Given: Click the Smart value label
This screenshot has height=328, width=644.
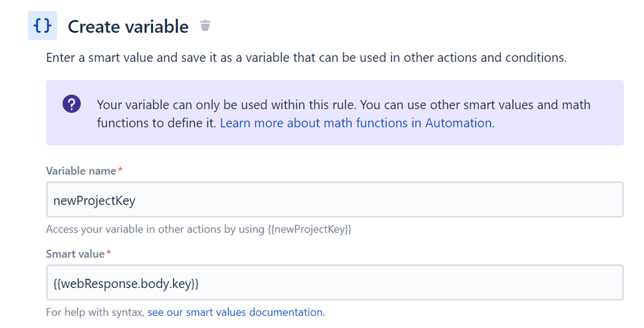Looking at the screenshot, I should [x=75, y=253].
